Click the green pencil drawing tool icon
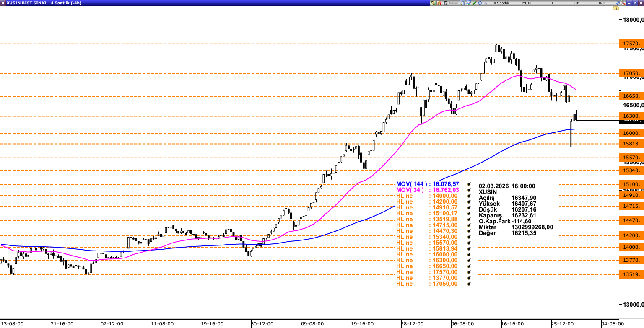Image resolution: width=644 pixels, height=328 pixels. [x=474, y=3]
